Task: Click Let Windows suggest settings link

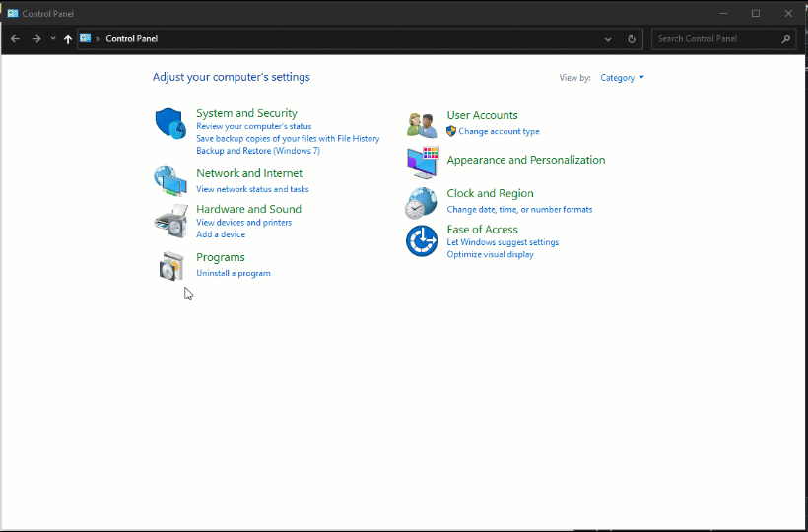Action: pos(503,242)
